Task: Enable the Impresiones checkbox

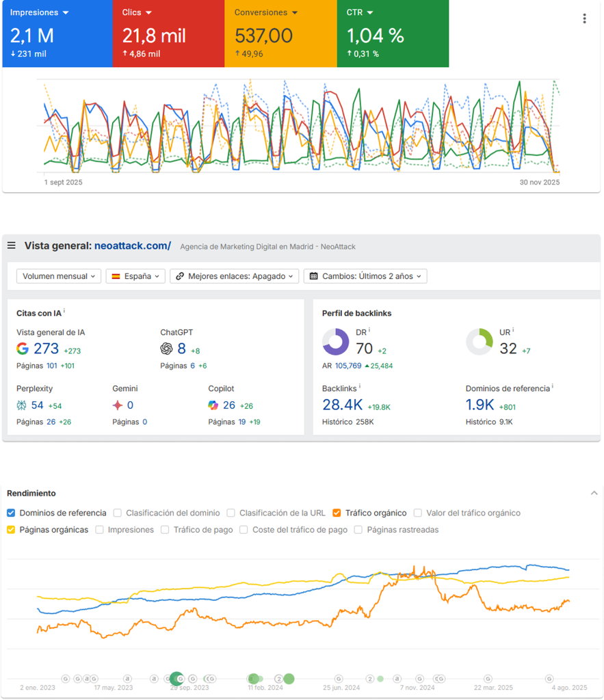Action: pos(100,530)
